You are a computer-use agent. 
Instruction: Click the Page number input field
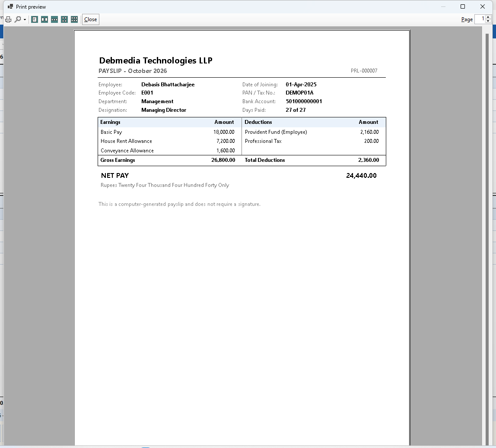[480, 19]
